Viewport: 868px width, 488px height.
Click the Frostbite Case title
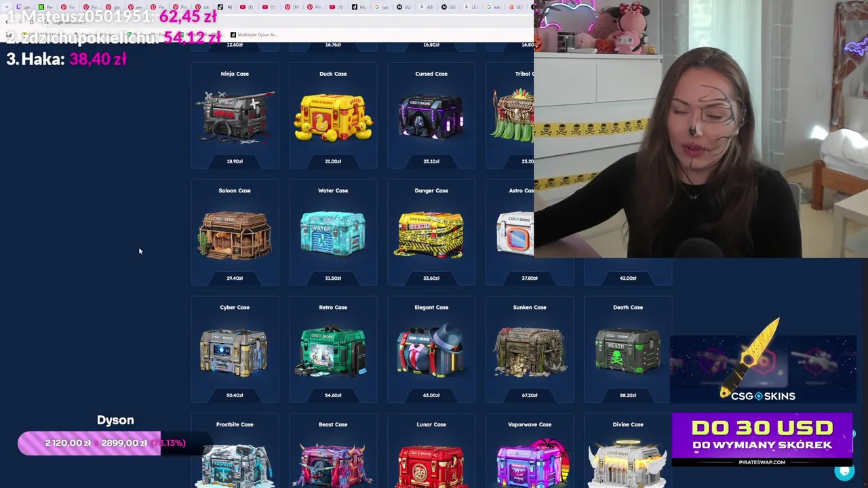click(x=235, y=424)
